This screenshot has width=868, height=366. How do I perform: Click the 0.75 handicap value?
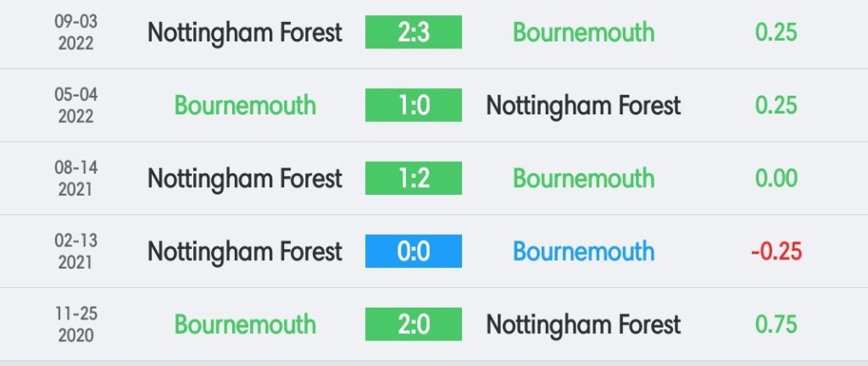(x=776, y=324)
